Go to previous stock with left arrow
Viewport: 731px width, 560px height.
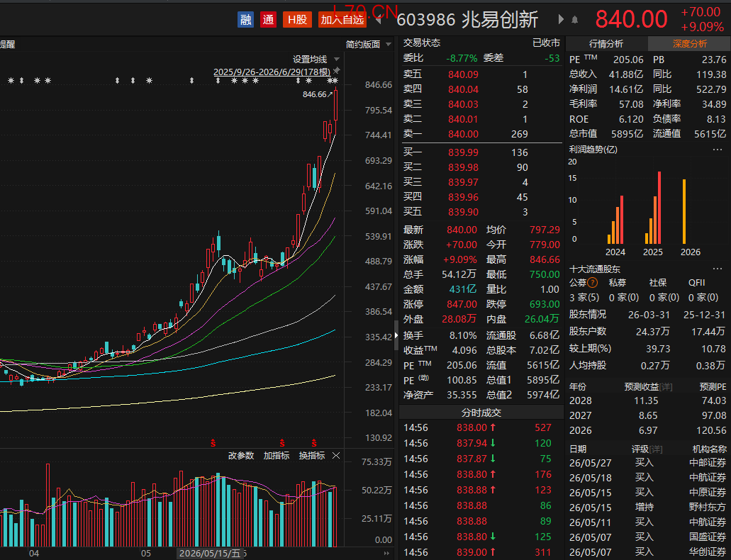tap(379, 20)
